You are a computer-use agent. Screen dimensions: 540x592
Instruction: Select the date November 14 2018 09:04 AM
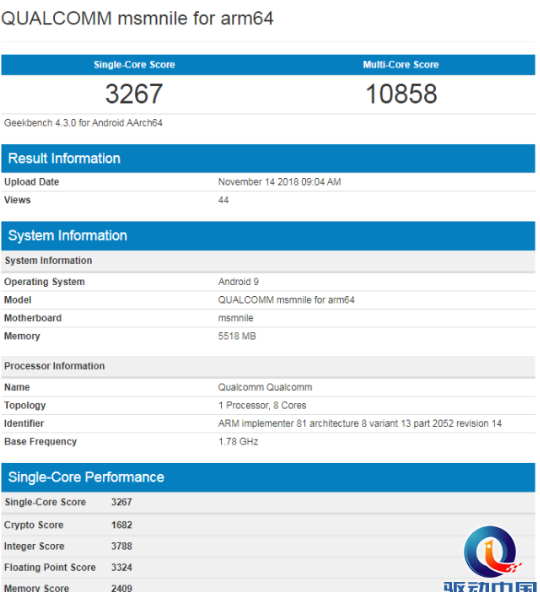(279, 182)
